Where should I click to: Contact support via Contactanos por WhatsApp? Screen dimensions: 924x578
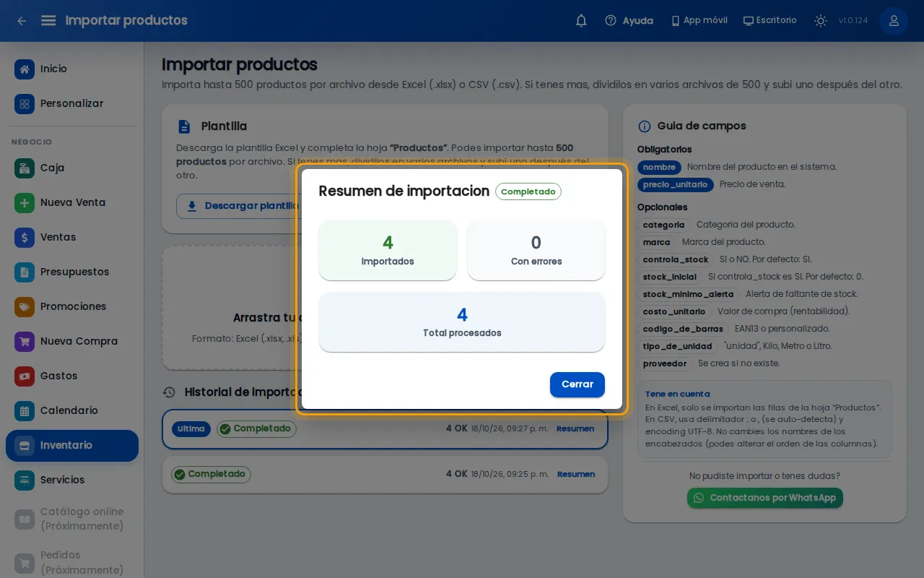point(765,498)
